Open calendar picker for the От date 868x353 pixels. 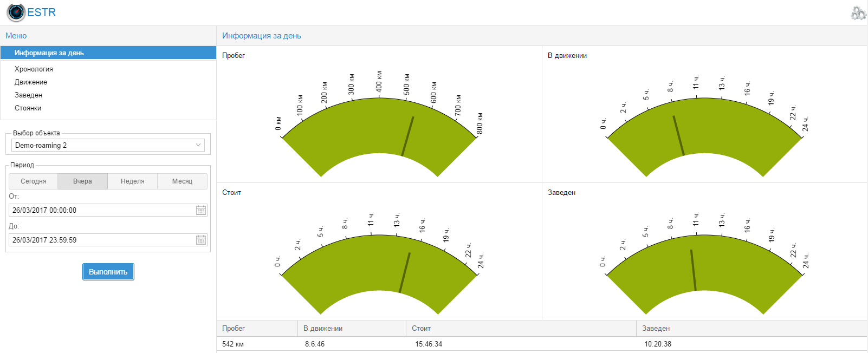click(x=201, y=211)
